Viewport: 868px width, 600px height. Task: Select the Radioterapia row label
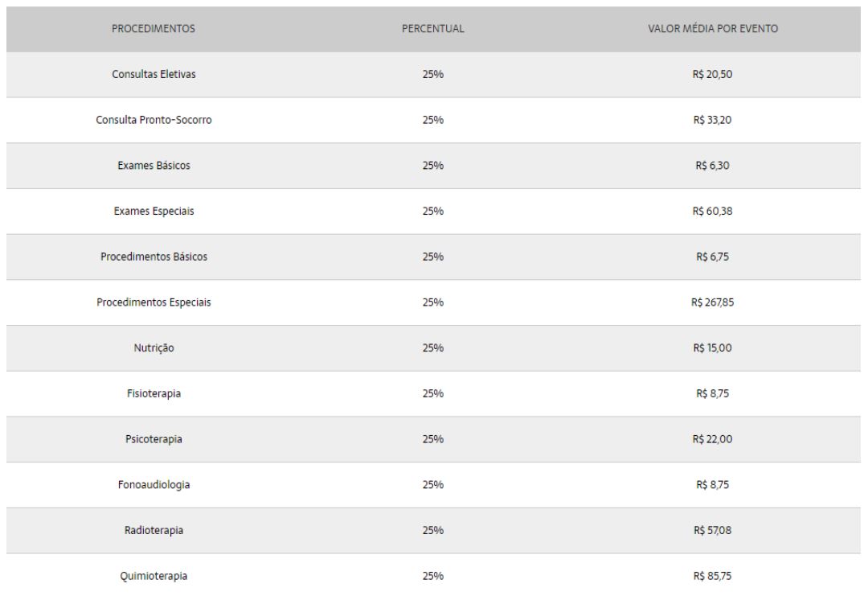[154, 531]
